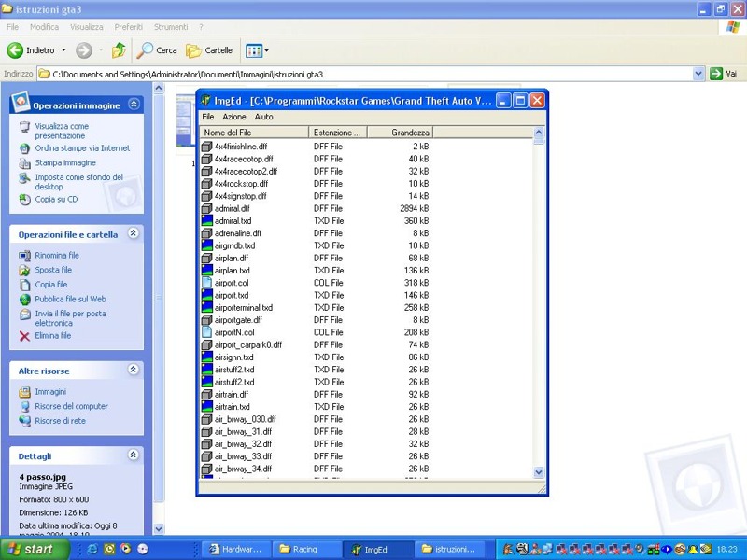The image size is (747, 560).
Task: Select the airtrain.txd texture icon
Action: coord(206,406)
